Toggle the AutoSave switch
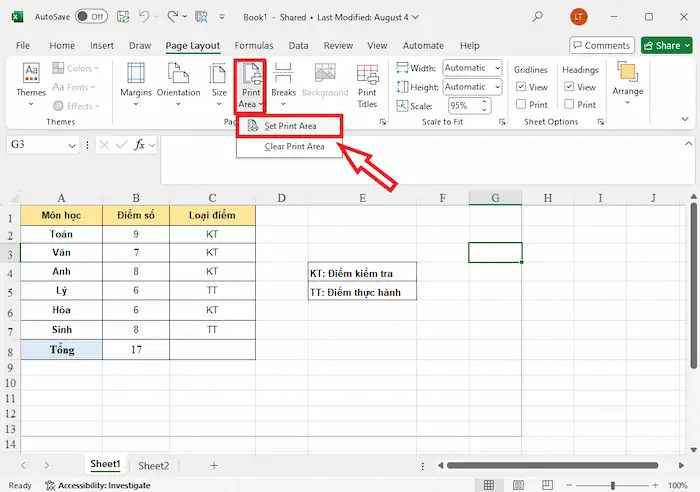This screenshot has width=700, height=492. point(91,17)
